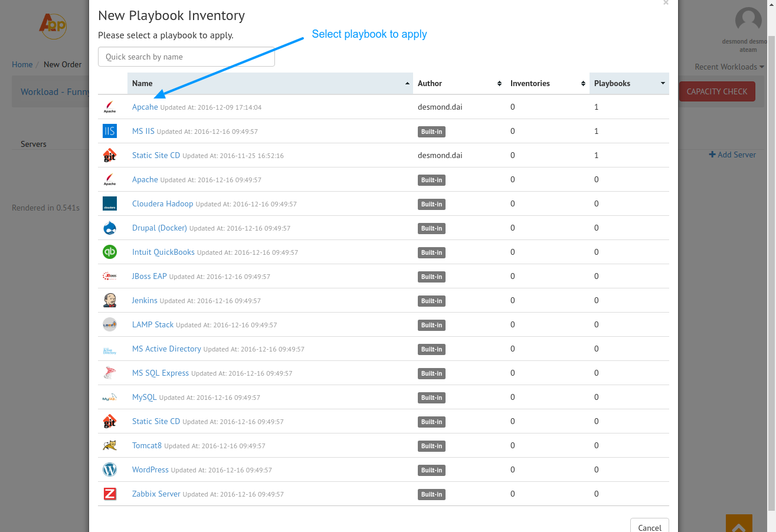Click the Intuit QuickBooks logo icon
Image resolution: width=776 pixels, height=532 pixels.
point(110,252)
